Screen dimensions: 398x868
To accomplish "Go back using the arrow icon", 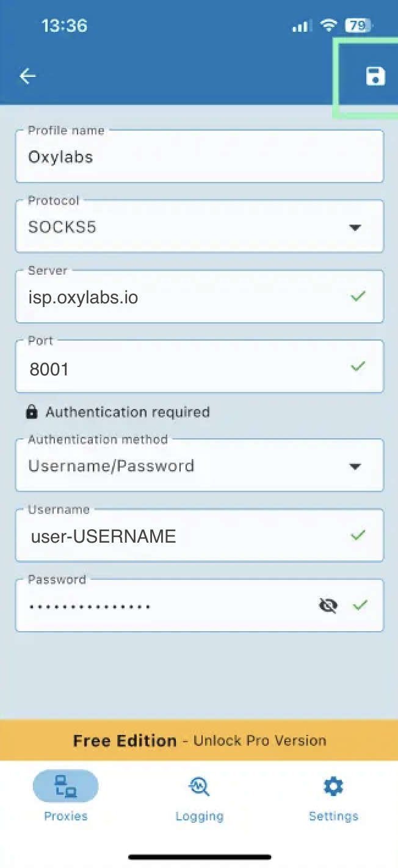I will pyautogui.click(x=27, y=76).
